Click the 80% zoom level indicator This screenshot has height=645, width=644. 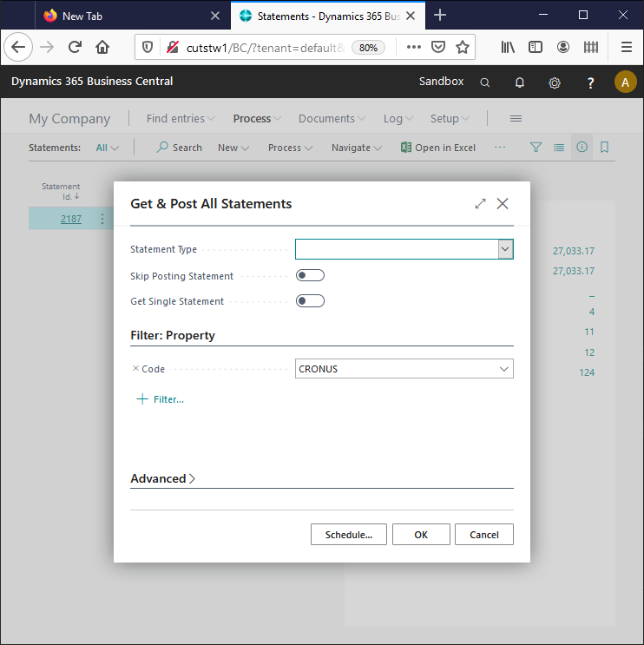coord(368,48)
